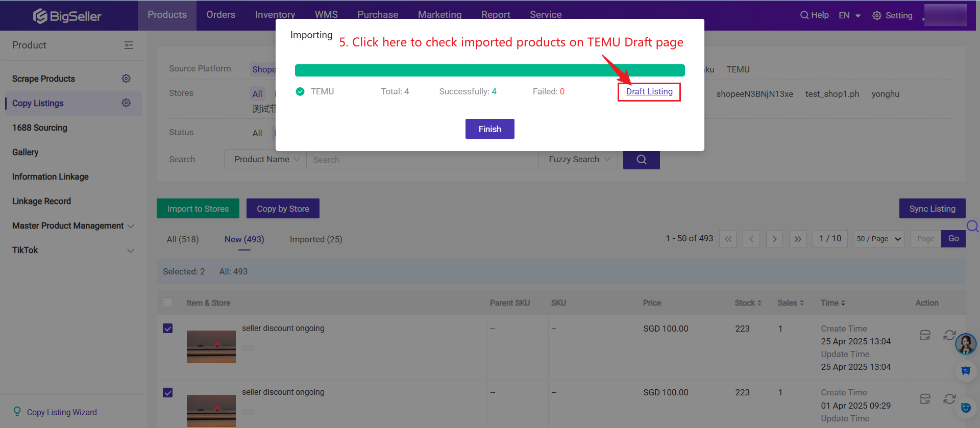The height and width of the screenshot is (428, 980).
Task: Select the TEMU source platform filter
Action: pyautogui.click(x=738, y=69)
